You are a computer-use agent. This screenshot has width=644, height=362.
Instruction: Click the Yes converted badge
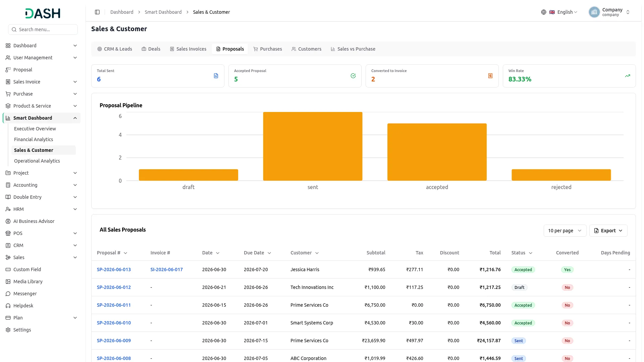coord(567,269)
